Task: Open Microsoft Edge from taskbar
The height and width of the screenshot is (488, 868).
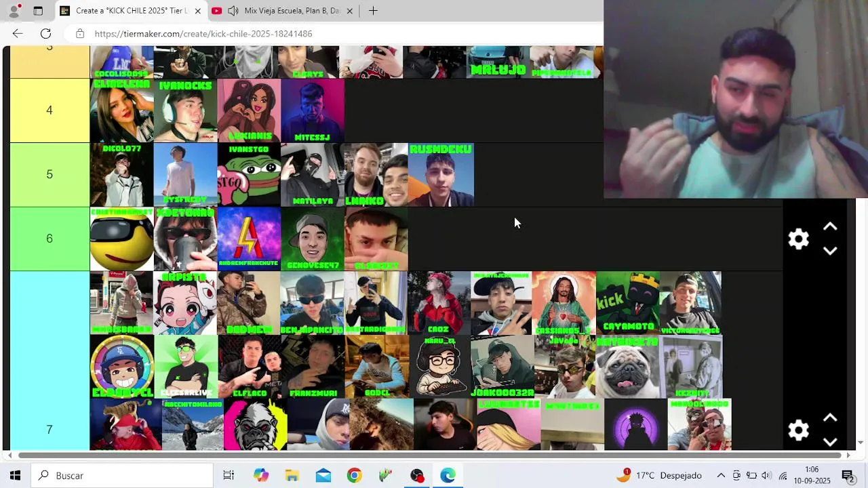Action: pyautogui.click(x=448, y=476)
